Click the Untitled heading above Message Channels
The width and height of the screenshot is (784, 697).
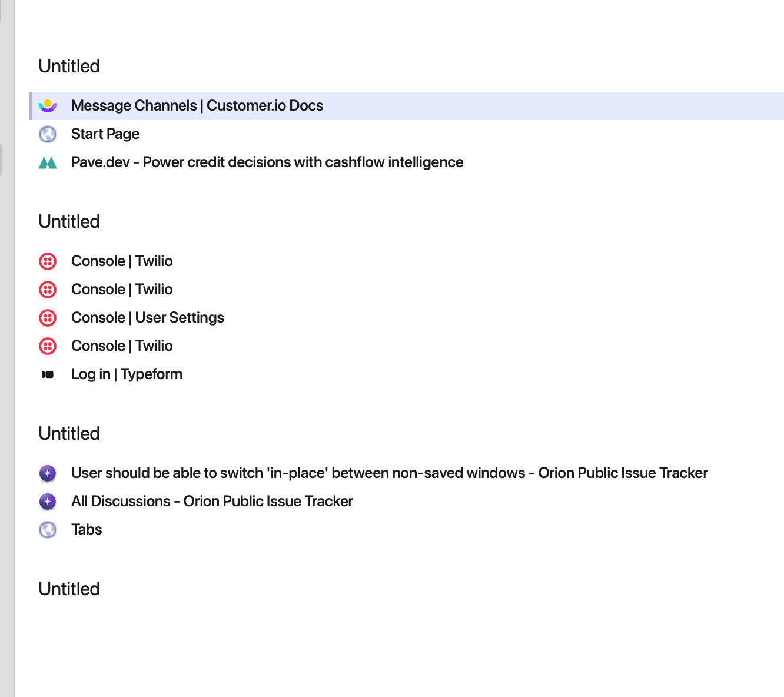point(69,67)
